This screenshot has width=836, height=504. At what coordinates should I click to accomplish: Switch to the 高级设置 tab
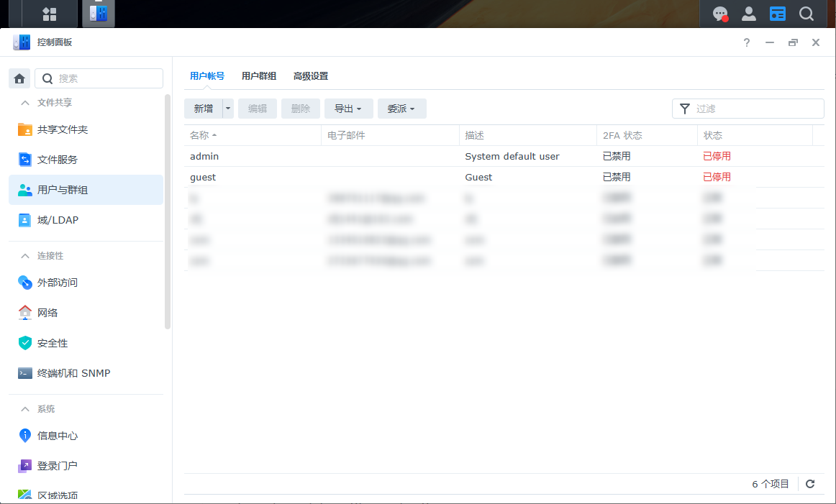click(311, 76)
